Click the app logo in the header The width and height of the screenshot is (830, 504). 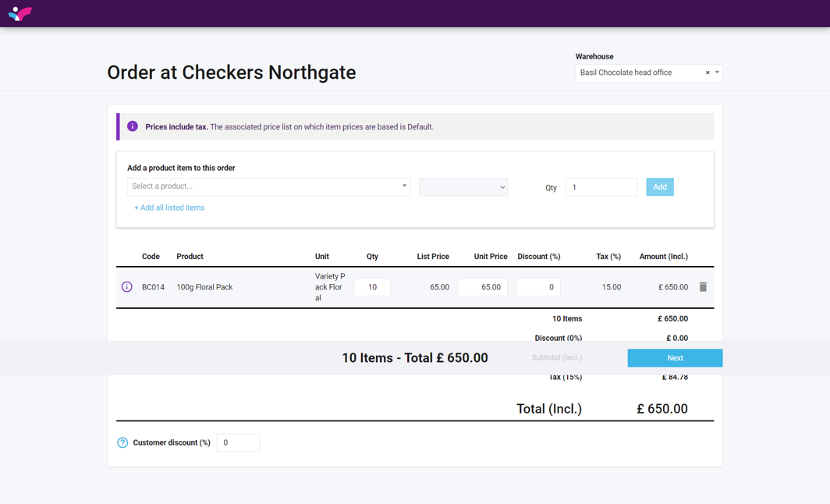pyautogui.click(x=20, y=13)
